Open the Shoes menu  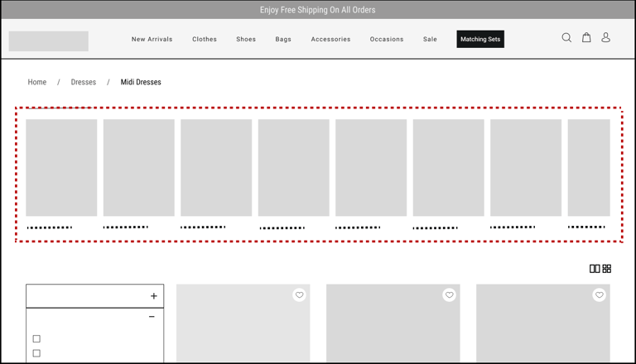[x=246, y=40]
